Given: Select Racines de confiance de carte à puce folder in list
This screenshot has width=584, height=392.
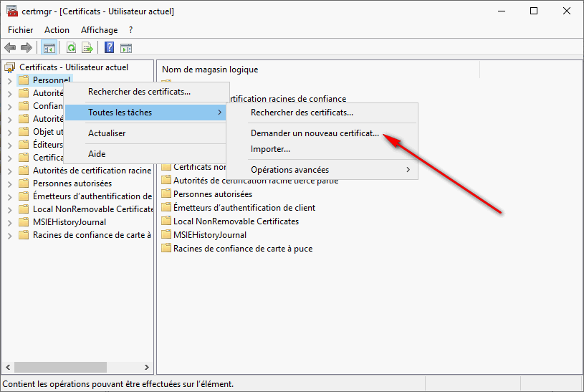Looking at the screenshot, I should click(243, 249).
